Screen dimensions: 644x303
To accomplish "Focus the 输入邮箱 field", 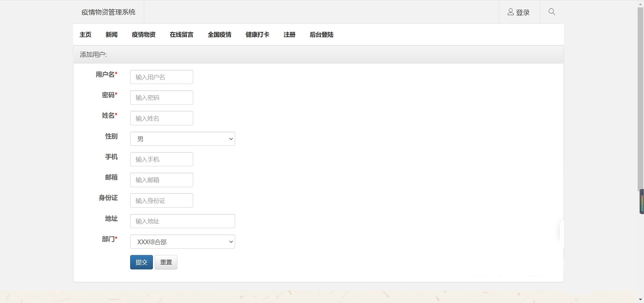I will [162, 180].
